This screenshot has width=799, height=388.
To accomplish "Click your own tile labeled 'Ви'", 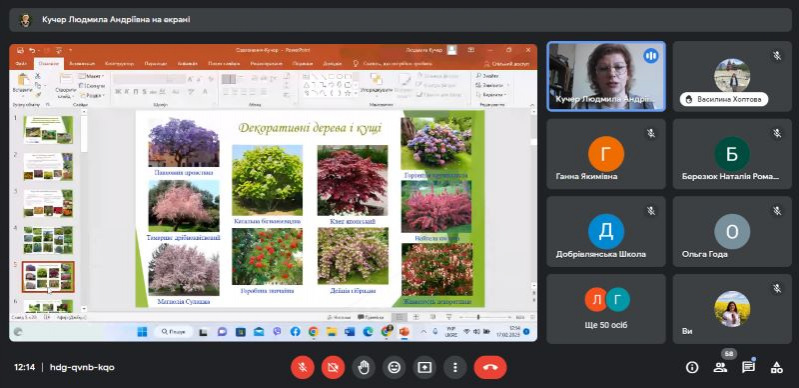I will point(732,309).
